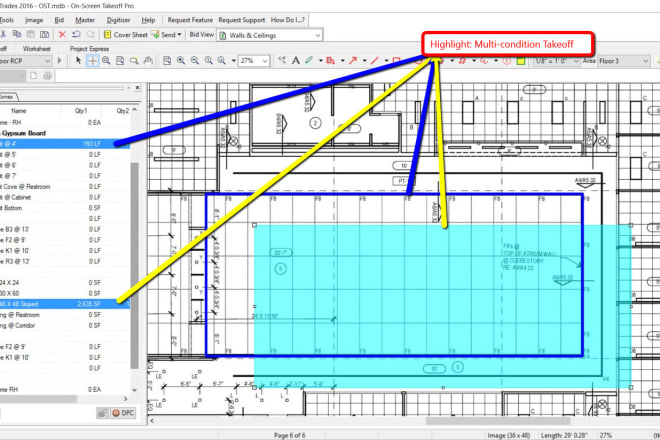Viewport: 660px width, 440px height.
Task: Click the zoom out icon
Action: [x=195, y=61]
